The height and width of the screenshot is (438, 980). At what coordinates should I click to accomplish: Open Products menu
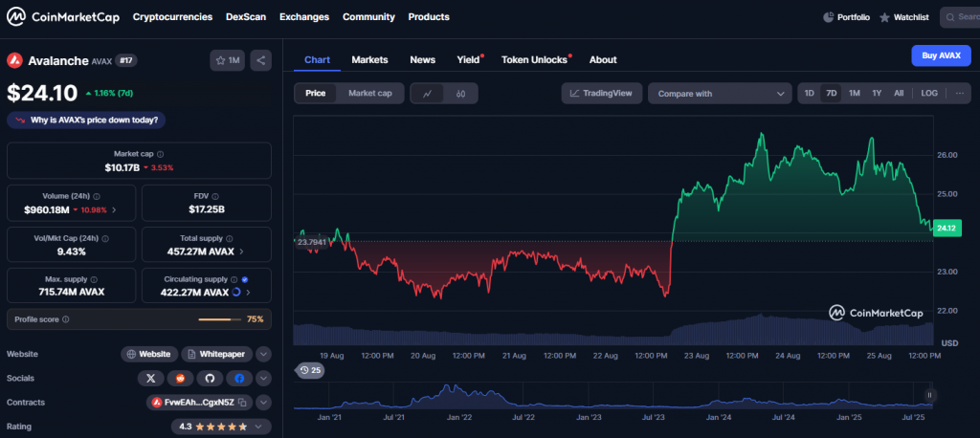429,17
